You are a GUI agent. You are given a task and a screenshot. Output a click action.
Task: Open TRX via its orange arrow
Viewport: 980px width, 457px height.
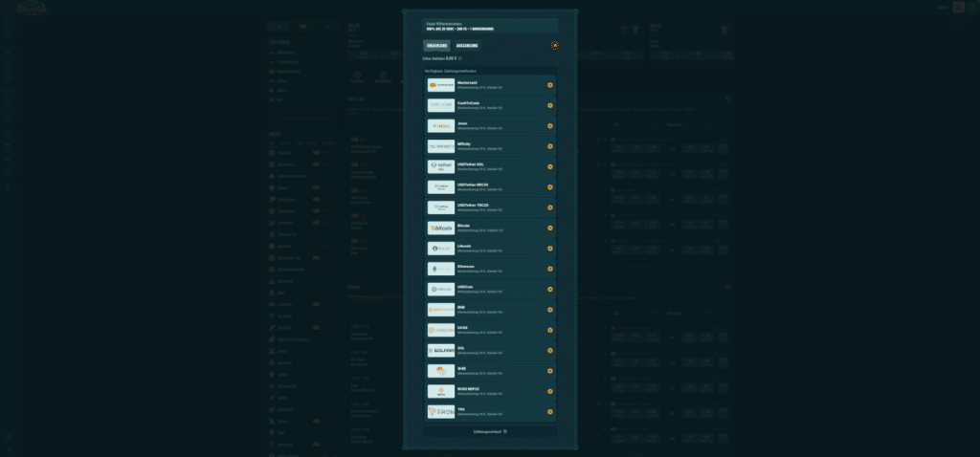tap(550, 412)
